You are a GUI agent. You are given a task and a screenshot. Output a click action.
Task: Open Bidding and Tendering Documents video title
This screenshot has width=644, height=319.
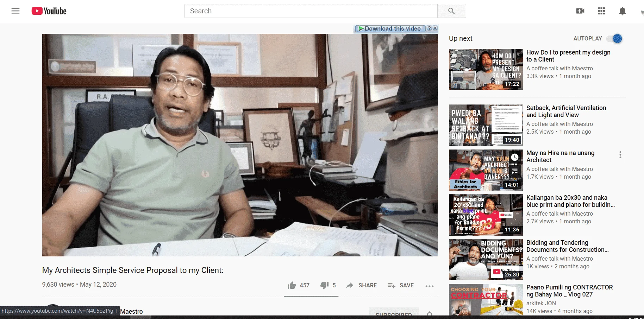568,246
